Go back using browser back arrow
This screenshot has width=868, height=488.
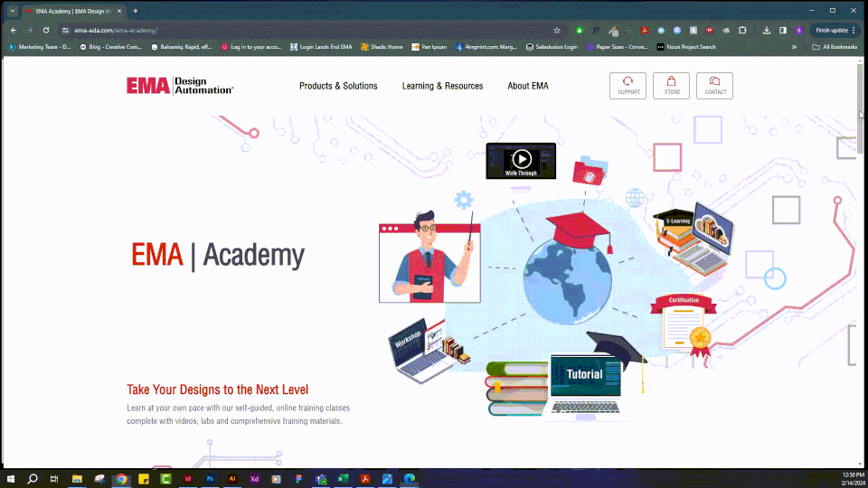click(14, 31)
